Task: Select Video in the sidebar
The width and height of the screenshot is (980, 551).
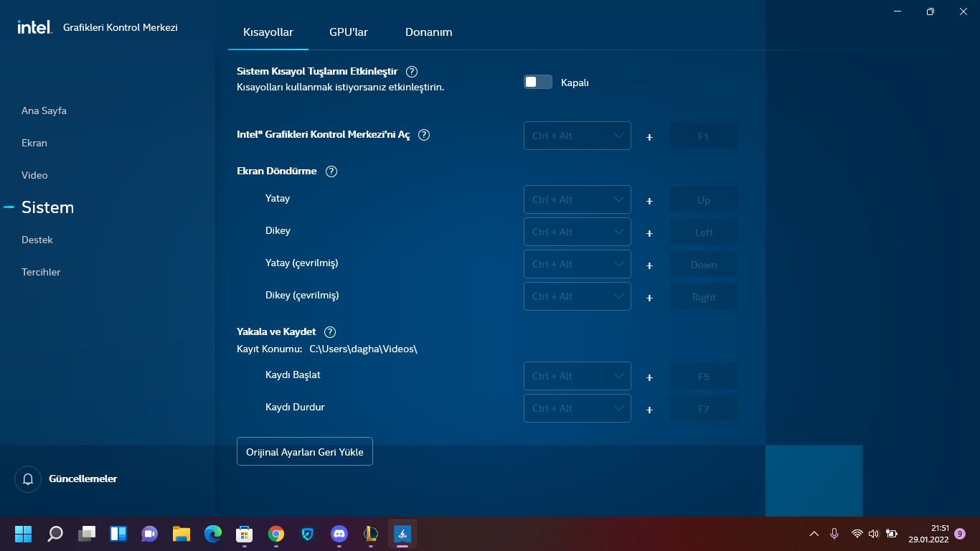Action: pos(34,175)
